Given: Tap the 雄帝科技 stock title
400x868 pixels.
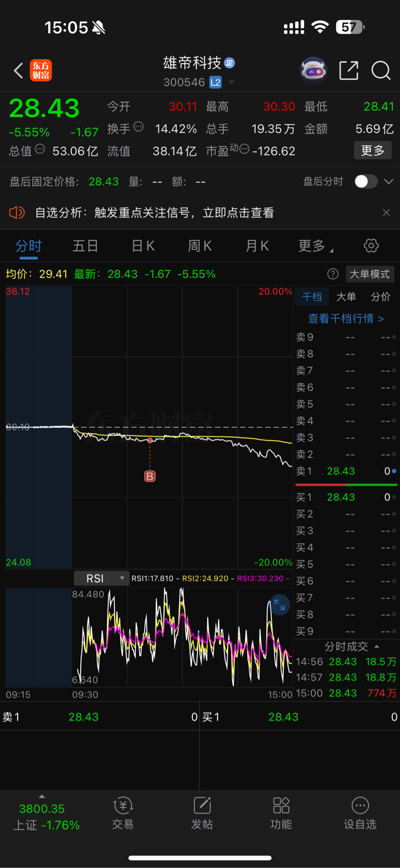Looking at the screenshot, I should (192, 63).
